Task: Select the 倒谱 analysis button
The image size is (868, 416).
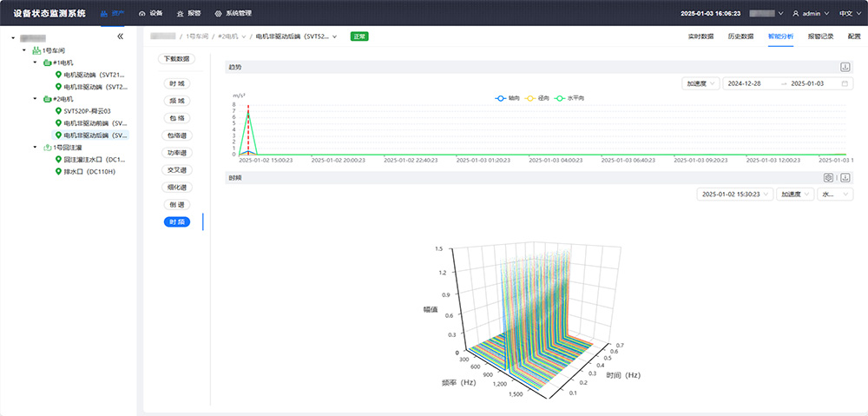Action: pyautogui.click(x=177, y=204)
